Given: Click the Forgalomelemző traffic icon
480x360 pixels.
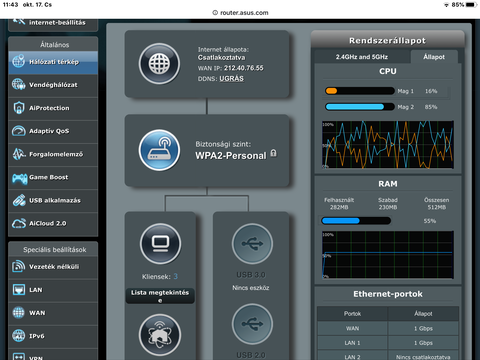Looking at the screenshot, I should pyautogui.click(x=19, y=154).
